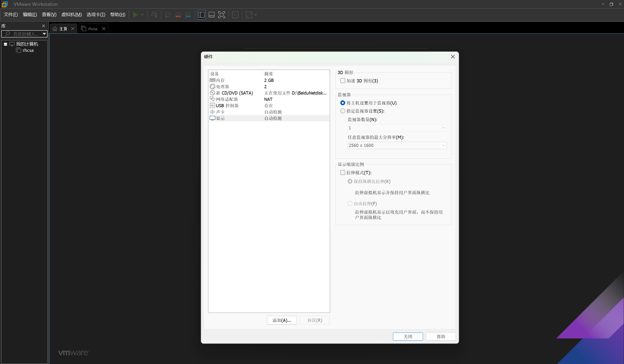Select the 网络适配器 network adapter icon
Viewport: 624px width, 364px height.
tap(212, 99)
